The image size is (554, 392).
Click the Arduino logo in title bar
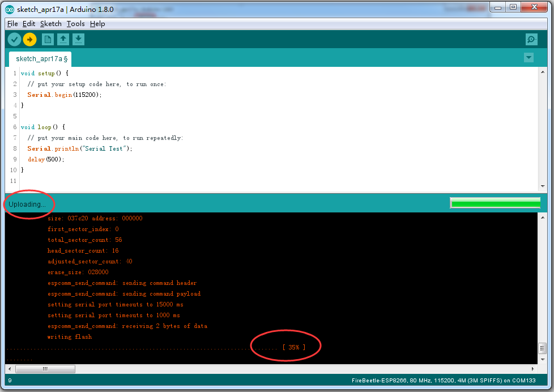click(10, 10)
